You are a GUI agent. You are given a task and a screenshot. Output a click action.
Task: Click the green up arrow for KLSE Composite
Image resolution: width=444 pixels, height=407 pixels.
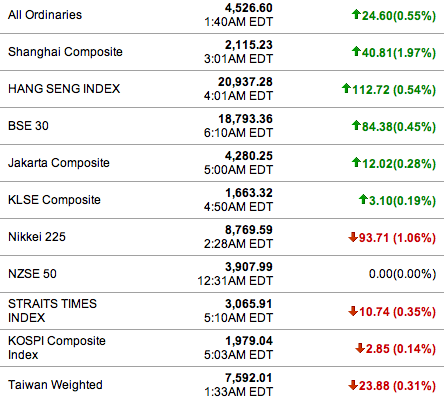point(363,199)
